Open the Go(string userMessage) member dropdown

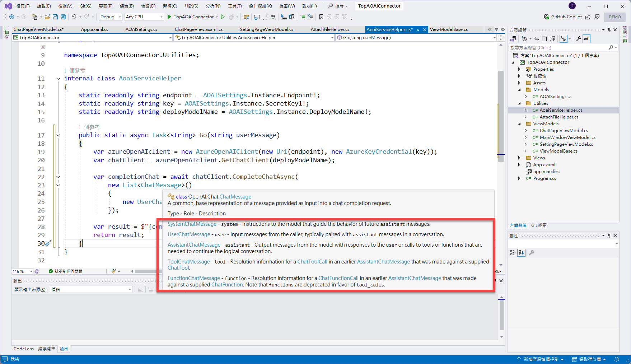click(416, 37)
